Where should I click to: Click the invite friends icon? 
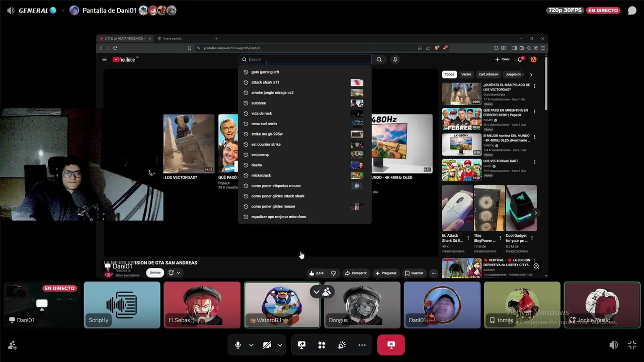tap(12, 345)
